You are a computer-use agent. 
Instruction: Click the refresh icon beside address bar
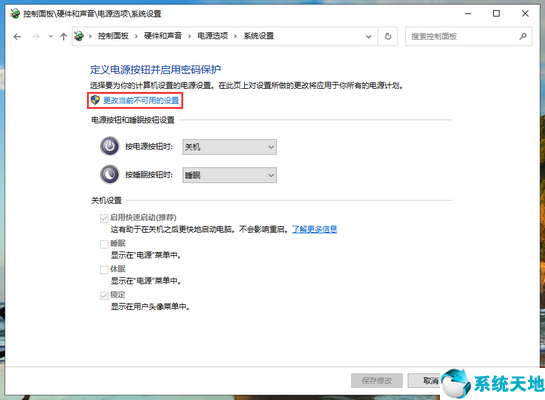(388, 36)
